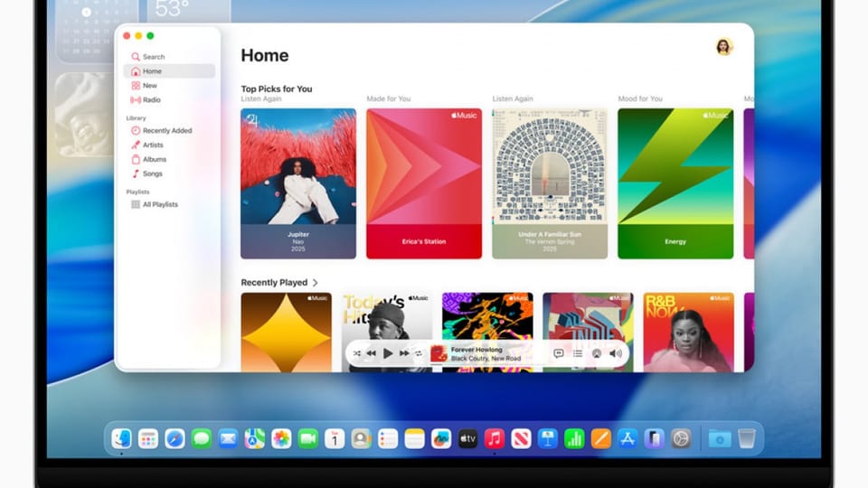
Task: Open Mail from the Dock
Action: 228,439
